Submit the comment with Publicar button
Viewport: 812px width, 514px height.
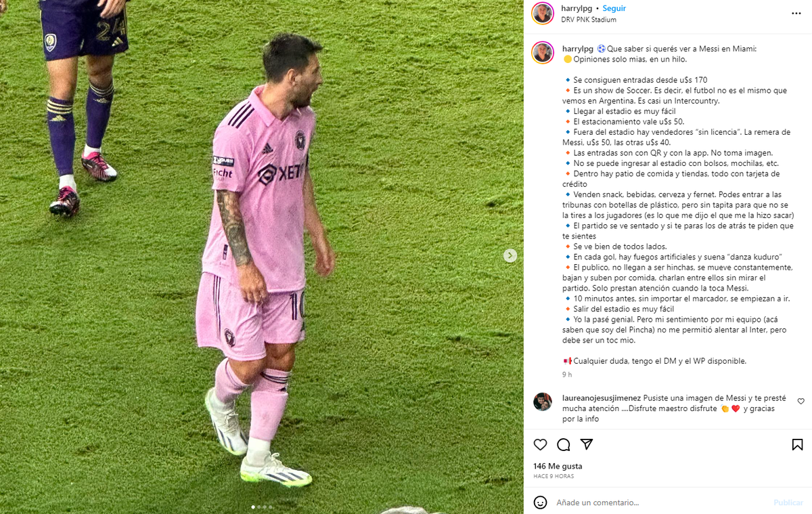click(x=788, y=502)
